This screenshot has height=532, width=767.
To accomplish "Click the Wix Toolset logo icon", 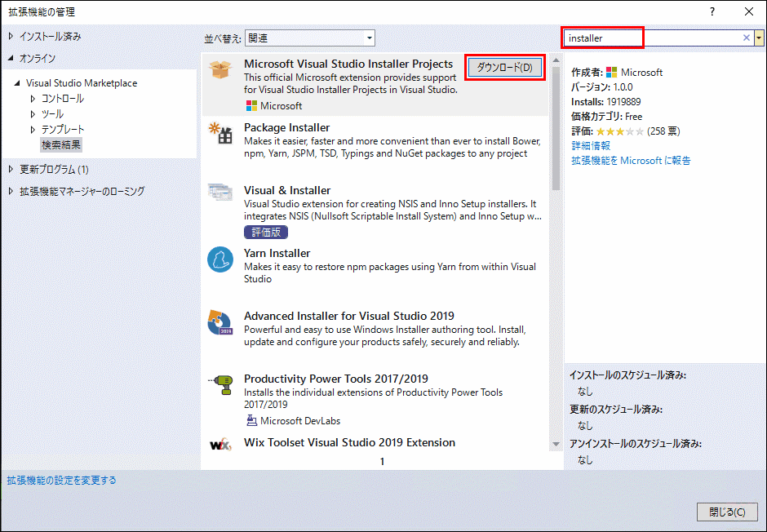I will click(220, 445).
